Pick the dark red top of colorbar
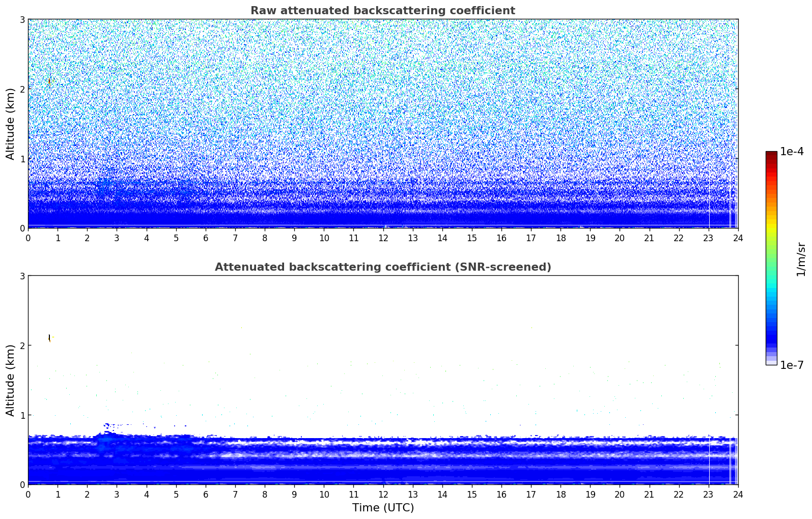This screenshot has height=519, width=812. click(x=771, y=154)
